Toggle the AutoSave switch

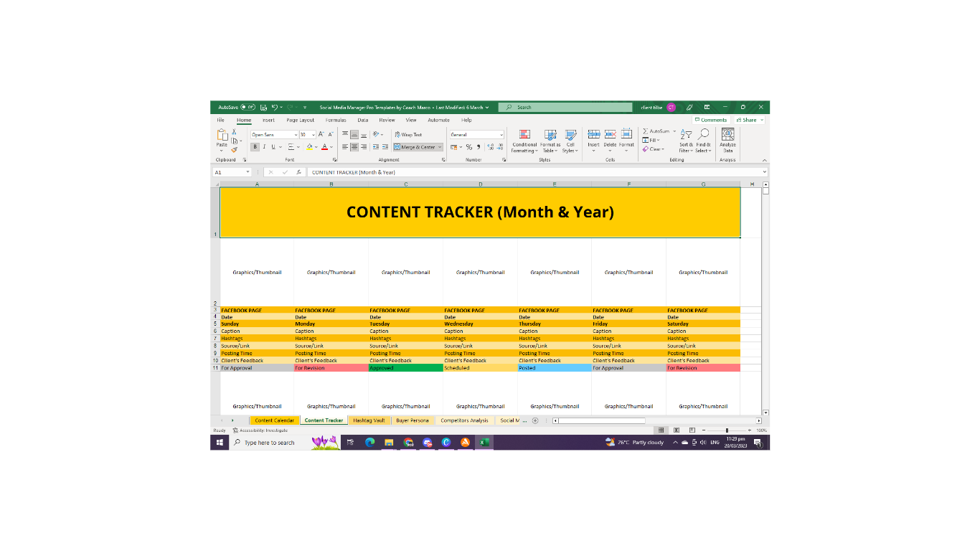tap(248, 107)
